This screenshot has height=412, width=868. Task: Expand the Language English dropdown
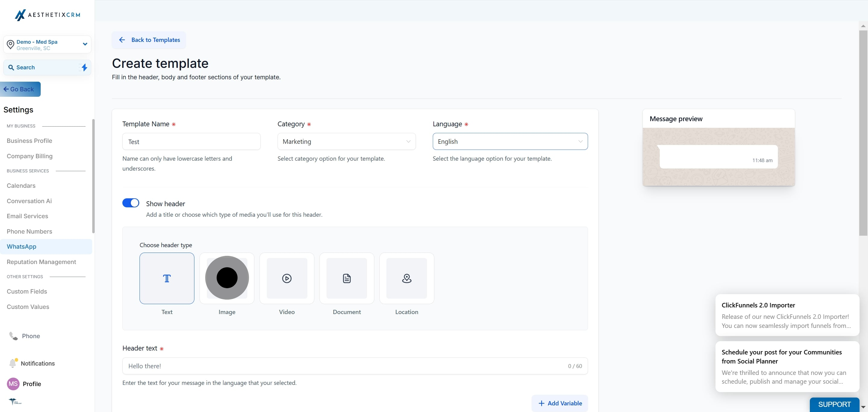coord(510,141)
